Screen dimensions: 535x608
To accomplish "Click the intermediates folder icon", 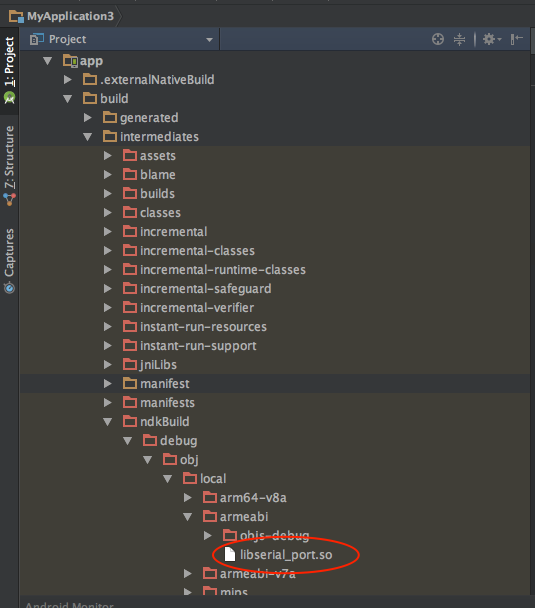I will tap(110, 136).
